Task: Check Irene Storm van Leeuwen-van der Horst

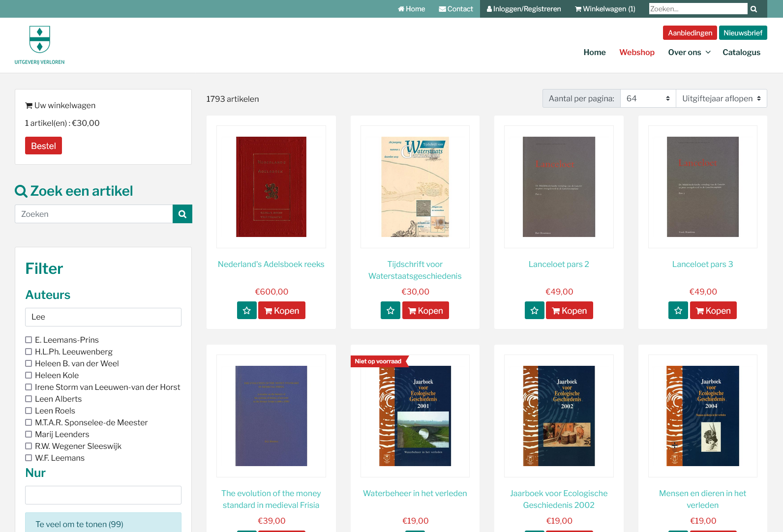Action: click(29, 387)
